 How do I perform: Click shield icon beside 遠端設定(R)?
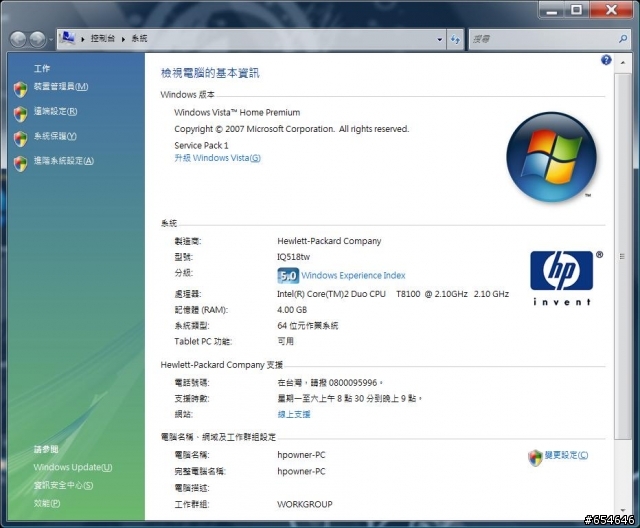(x=20, y=114)
